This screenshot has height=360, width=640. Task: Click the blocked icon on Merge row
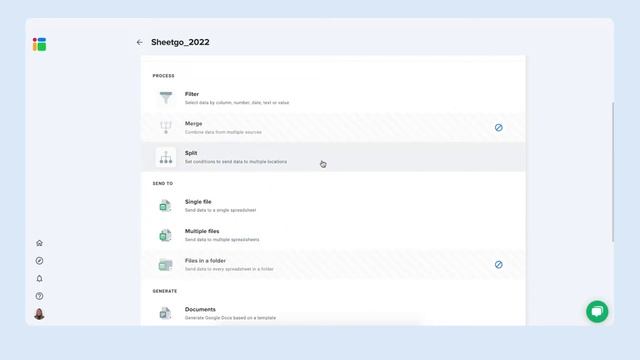[x=498, y=128]
